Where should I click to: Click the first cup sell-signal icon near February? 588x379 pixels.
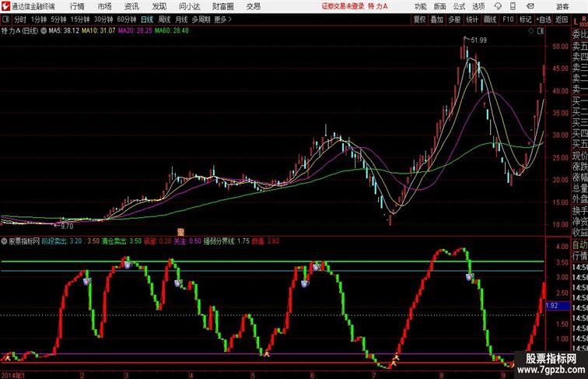point(87,281)
